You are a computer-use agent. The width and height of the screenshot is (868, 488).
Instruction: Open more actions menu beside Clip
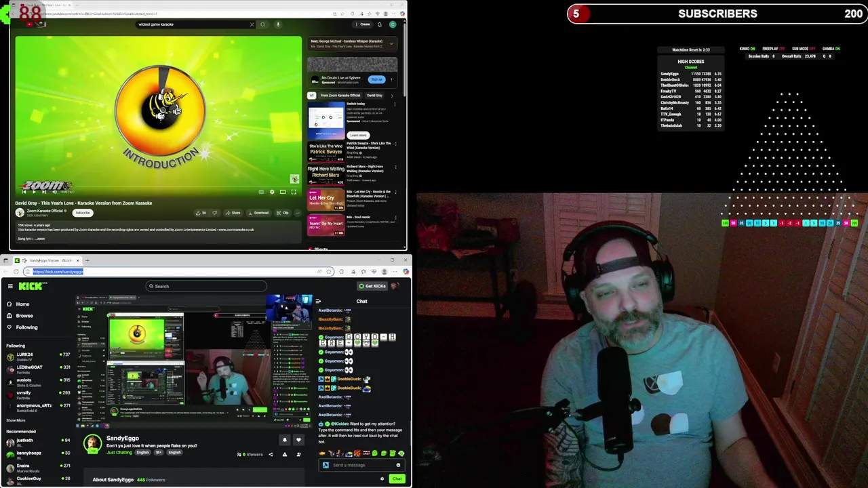[x=298, y=213]
